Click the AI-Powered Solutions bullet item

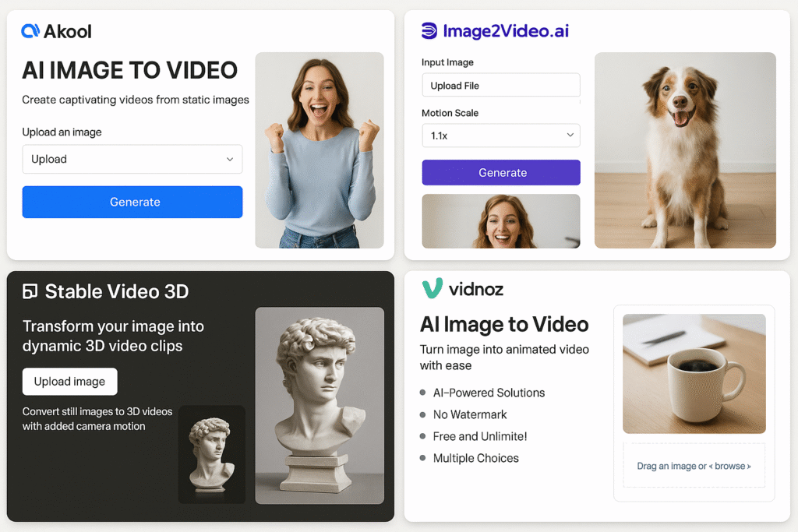pyautogui.click(x=489, y=393)
